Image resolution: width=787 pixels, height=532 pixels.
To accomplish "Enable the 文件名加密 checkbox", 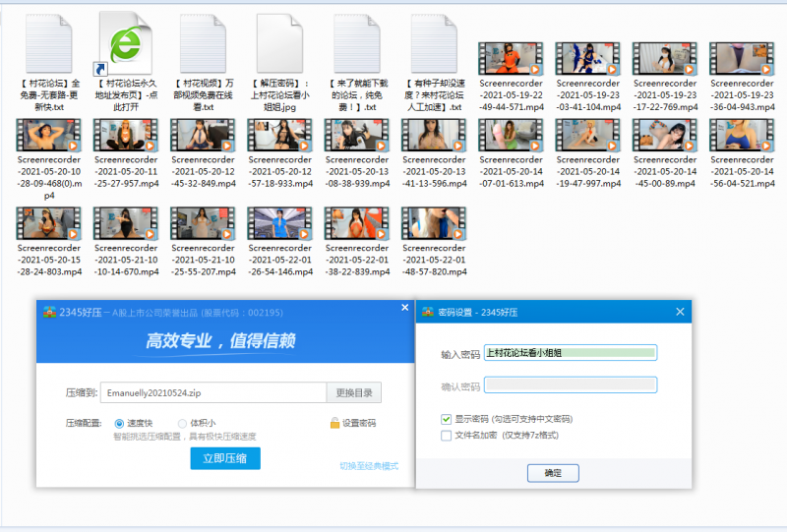I will click(447, 434).
